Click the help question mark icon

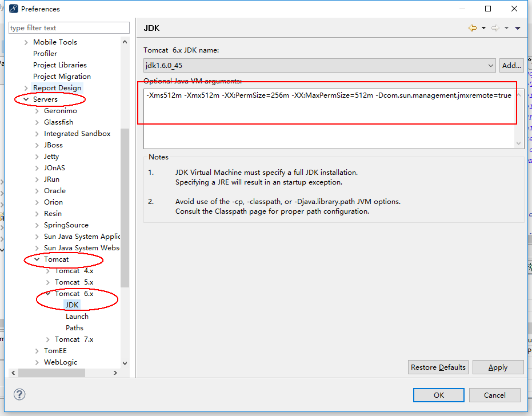(19, 394)
